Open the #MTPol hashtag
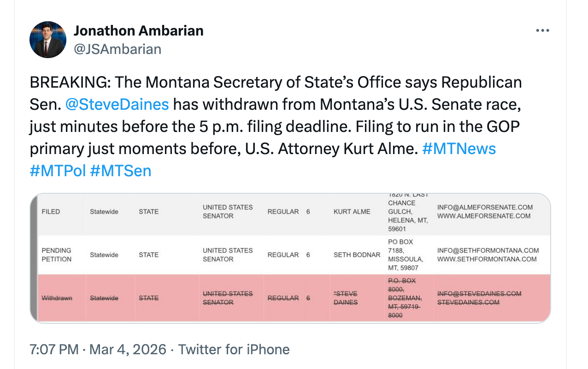The image size is (588, 369). point(58,171)
